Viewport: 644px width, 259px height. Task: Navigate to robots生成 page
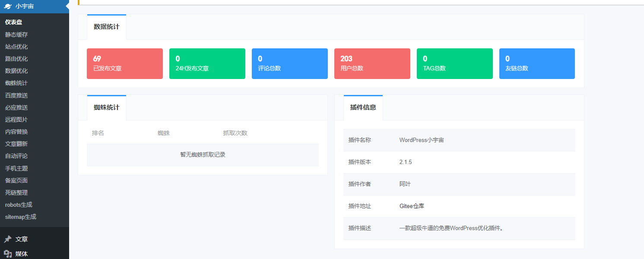pyautogui.click(x=19, y=205)
